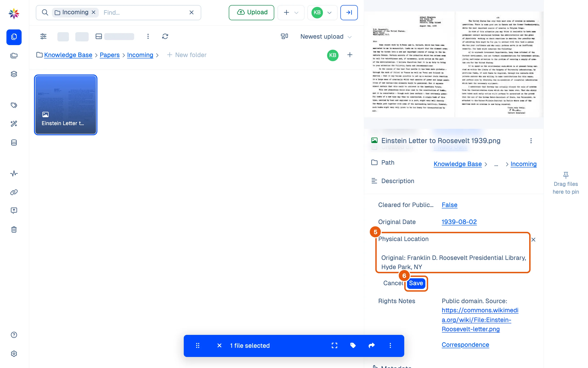
Task: Deselect files in selection bar
Action: (219, 346)
